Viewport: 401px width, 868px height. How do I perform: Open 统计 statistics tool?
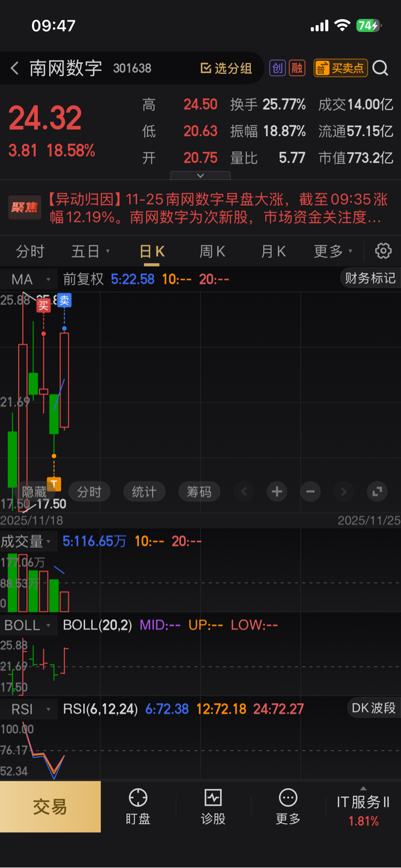(x=144, y=492)
